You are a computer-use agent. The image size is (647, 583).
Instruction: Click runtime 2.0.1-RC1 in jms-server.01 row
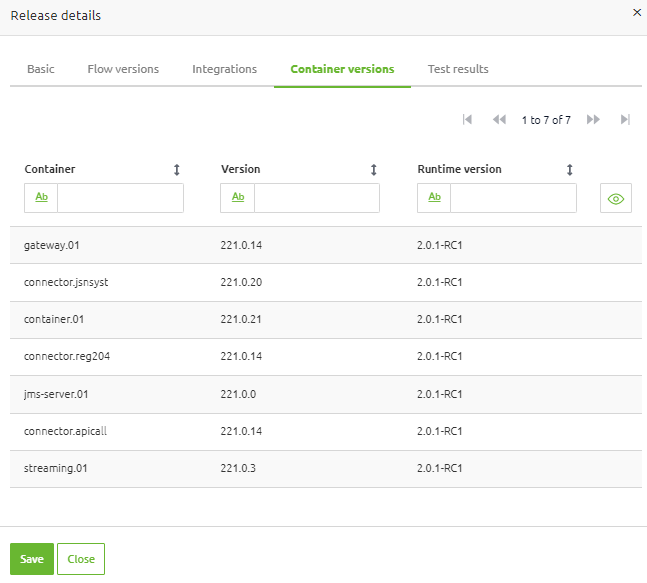tap(439, 394)
